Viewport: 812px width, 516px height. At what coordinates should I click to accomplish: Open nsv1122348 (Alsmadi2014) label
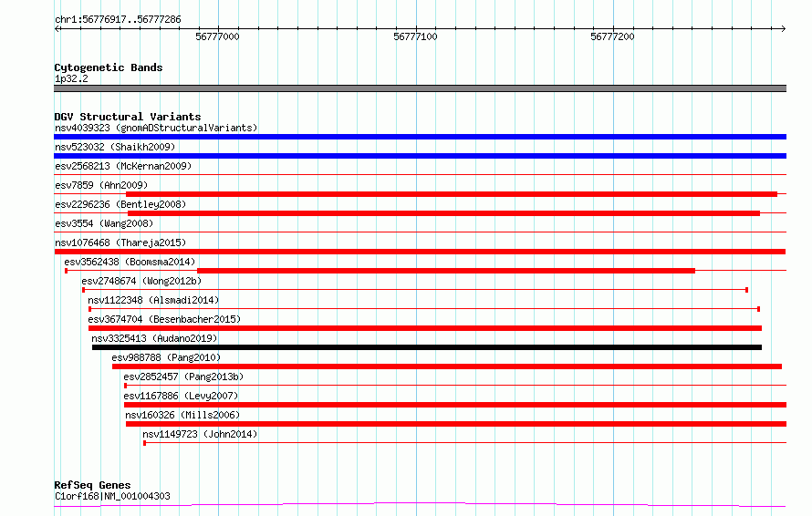(x=153, y=300)
